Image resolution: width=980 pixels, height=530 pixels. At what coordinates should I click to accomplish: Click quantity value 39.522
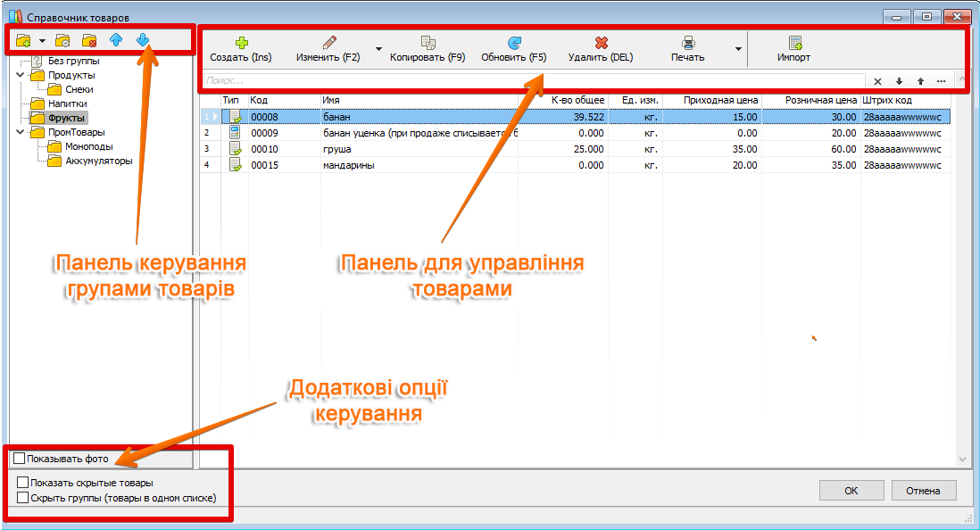[x=589, y=117]
